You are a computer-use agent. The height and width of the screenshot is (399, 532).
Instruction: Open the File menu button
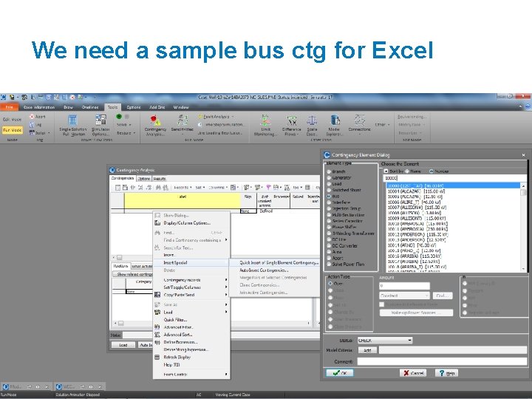tap(9, 107)
